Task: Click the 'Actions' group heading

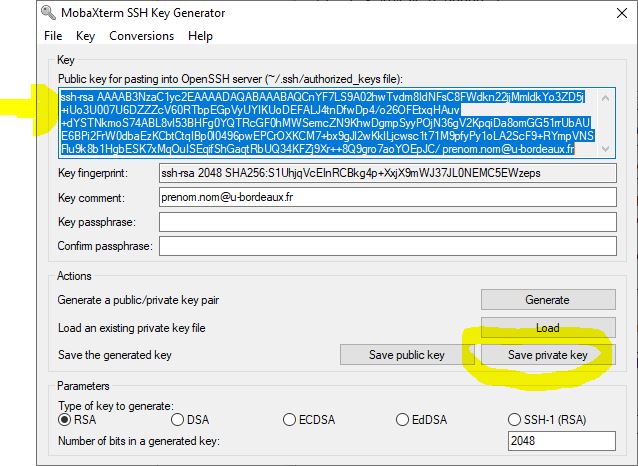Action: click(74, 276)
